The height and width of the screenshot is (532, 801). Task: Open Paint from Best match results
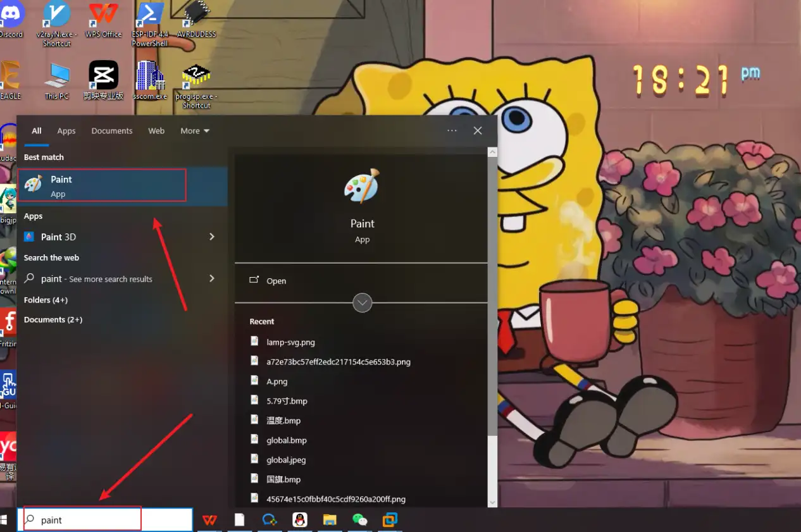coord(101,185)
